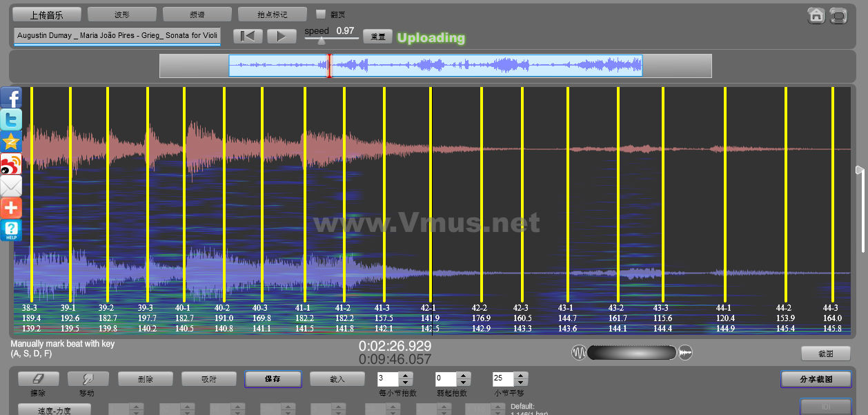Decrease the 小节平移 bar offset value
The width and height of the screenshot is (868, 415).
pyautogui.click(x=521, y=383)
